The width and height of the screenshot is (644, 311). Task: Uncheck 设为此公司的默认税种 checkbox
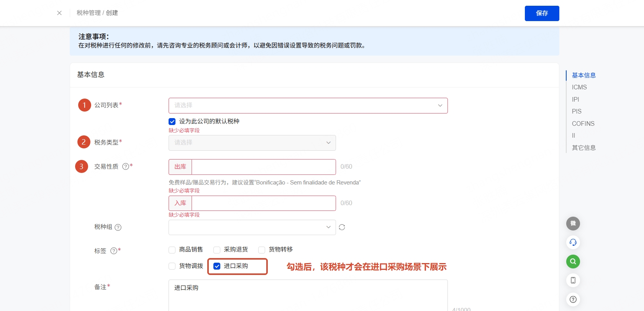[x=172, y=122]
